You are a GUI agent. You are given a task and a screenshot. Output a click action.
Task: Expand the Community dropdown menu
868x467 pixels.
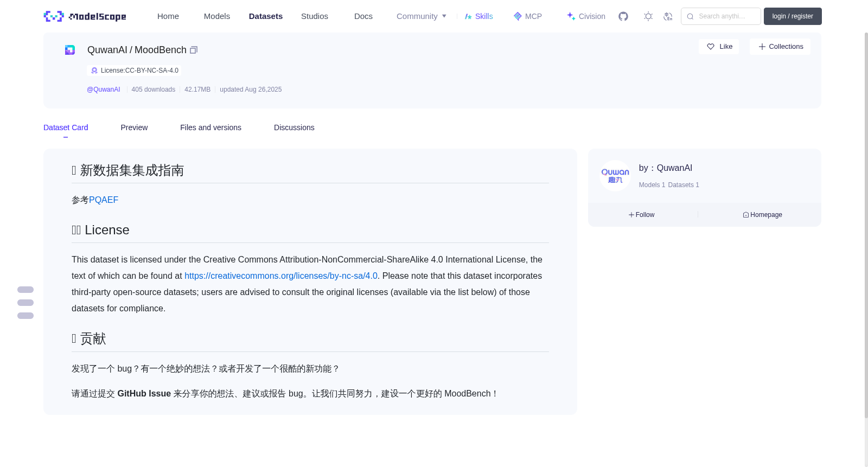click(422, 16)
